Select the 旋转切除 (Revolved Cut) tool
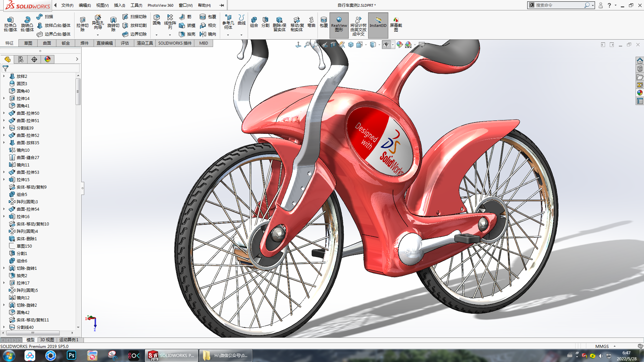Image resolution: width=644 pixels, height=362 pixels. (113, 24)
